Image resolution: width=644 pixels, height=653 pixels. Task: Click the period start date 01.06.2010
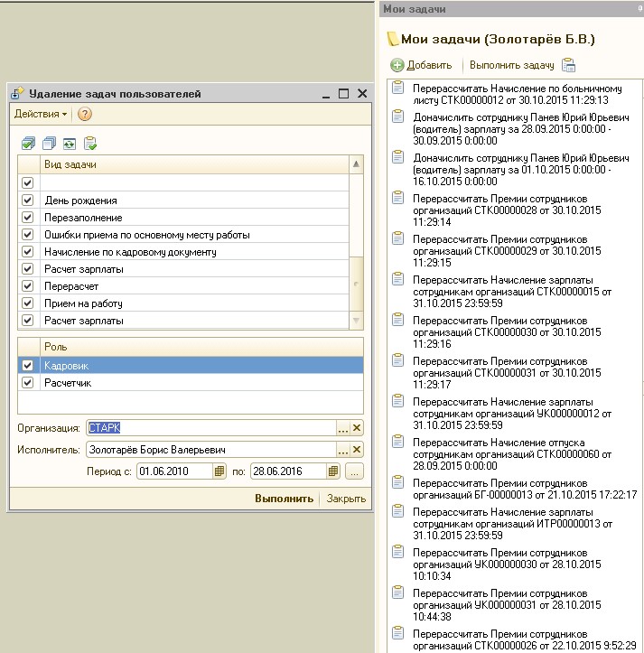175,471
